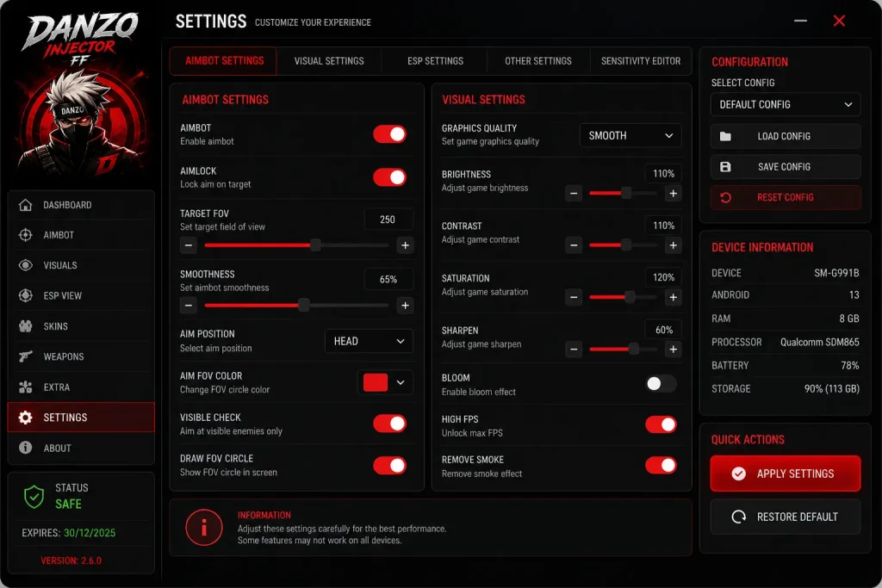882x588 pixels.
Task: Decrease Target FOV with minus button
Action: (189, 245)
